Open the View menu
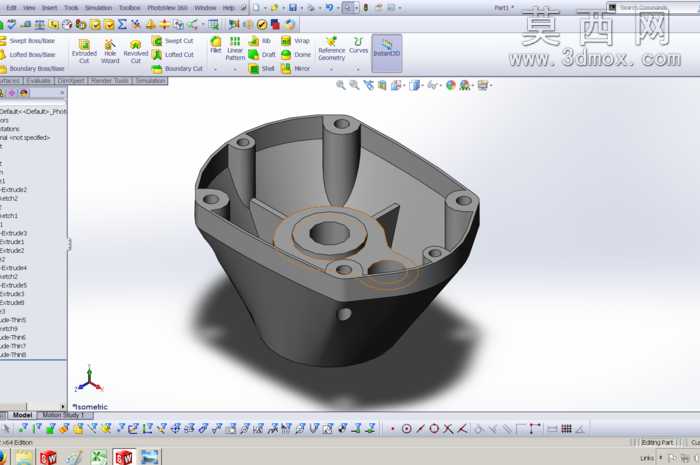 (x=29, y=8)
